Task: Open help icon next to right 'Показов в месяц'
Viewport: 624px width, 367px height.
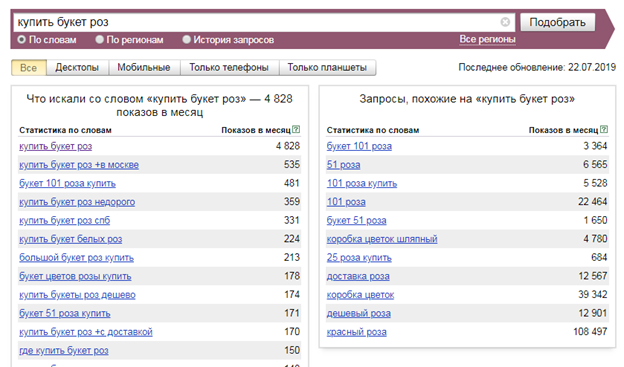Action: pos(604,129)
